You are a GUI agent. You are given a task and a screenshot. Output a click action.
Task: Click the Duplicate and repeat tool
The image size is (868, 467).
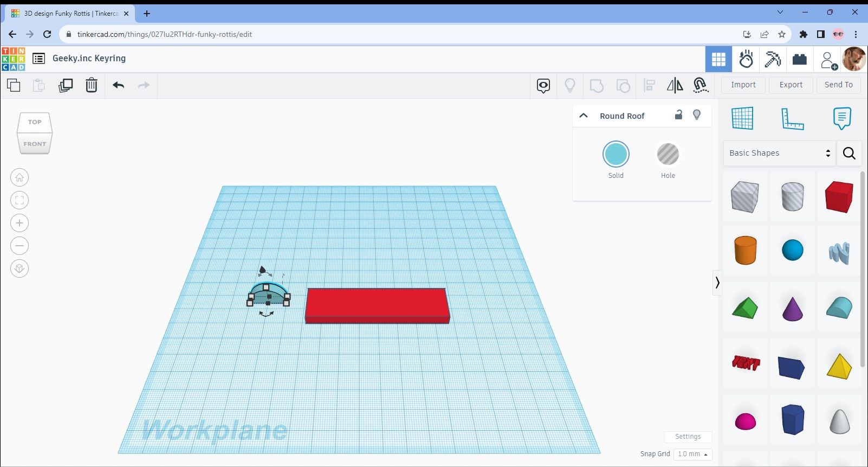[66, 85]
